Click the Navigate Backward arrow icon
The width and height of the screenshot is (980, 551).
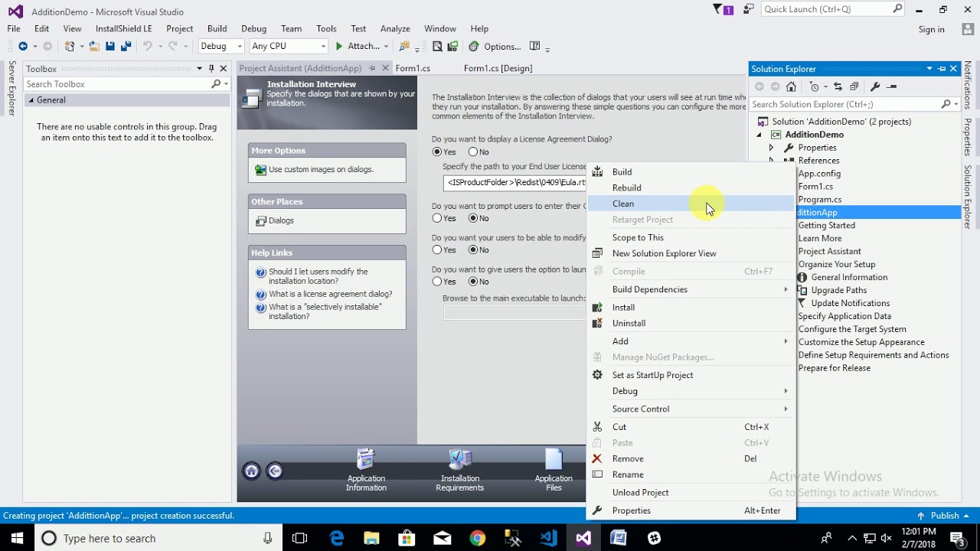click(23, 46)
